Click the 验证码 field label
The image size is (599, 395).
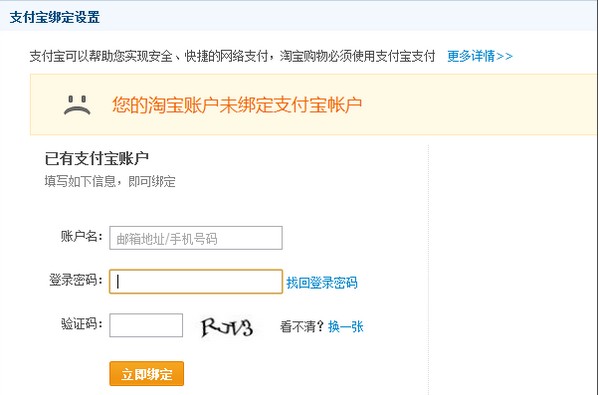coord(81,324)
